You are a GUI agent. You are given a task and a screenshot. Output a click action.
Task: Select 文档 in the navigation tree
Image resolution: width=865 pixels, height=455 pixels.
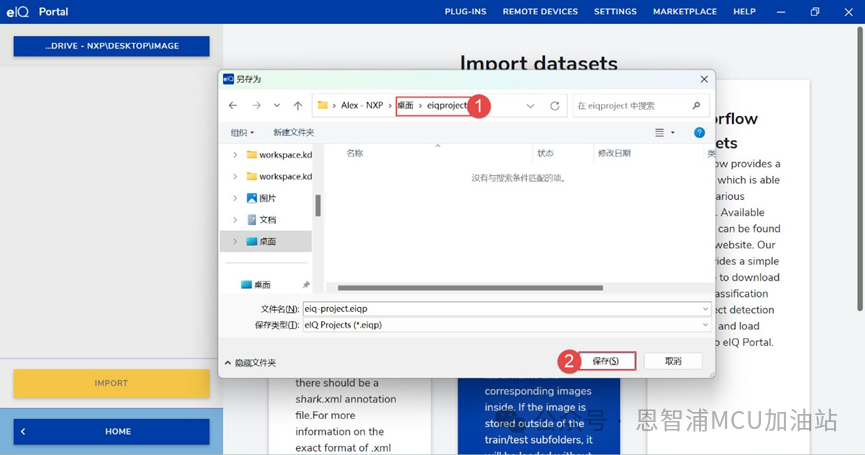(261, 220)
